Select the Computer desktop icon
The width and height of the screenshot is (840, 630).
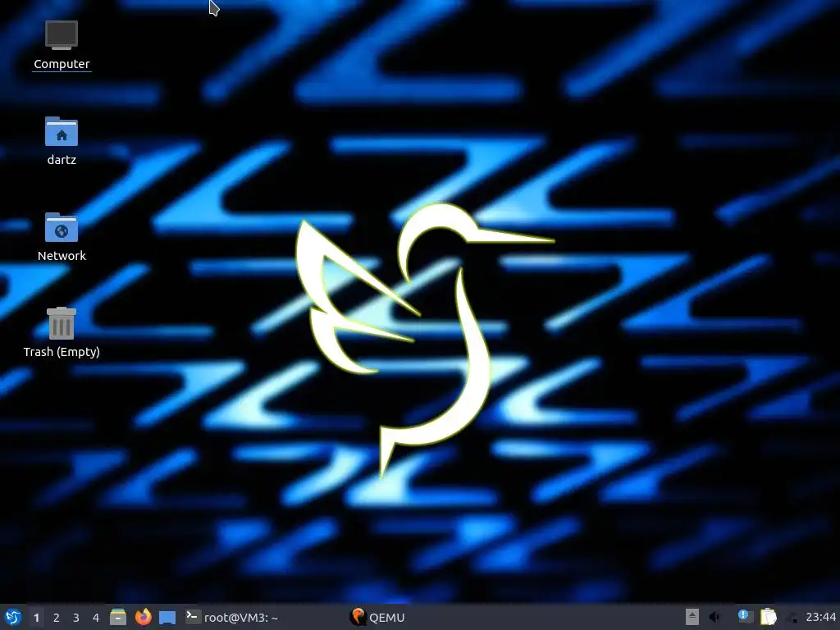point(61,46)
